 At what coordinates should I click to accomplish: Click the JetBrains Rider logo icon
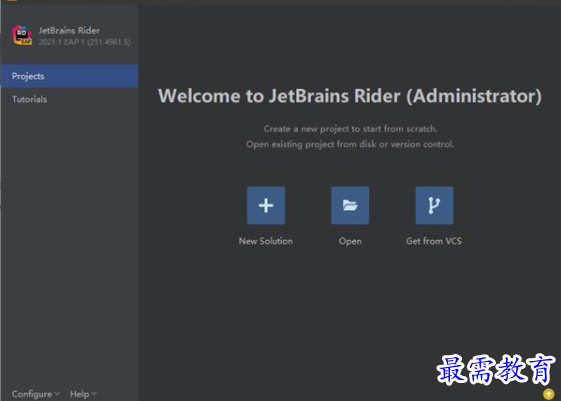pos(22,35)
